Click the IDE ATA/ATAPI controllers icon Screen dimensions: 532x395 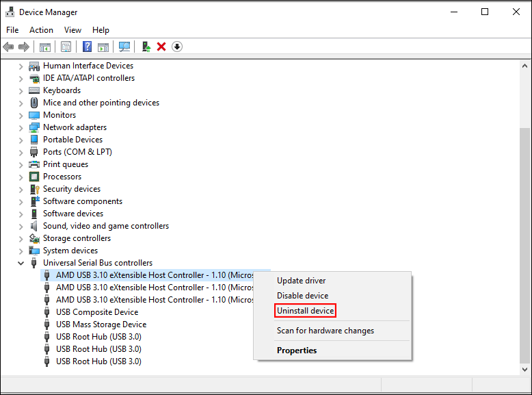(x=34, y=79)
